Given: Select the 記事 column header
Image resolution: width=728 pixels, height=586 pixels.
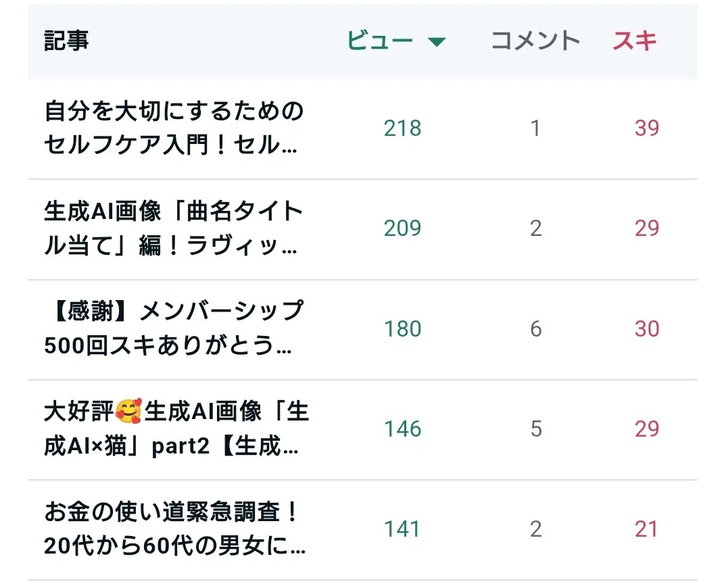Looking at the screenshot, I should click(66, 41).
